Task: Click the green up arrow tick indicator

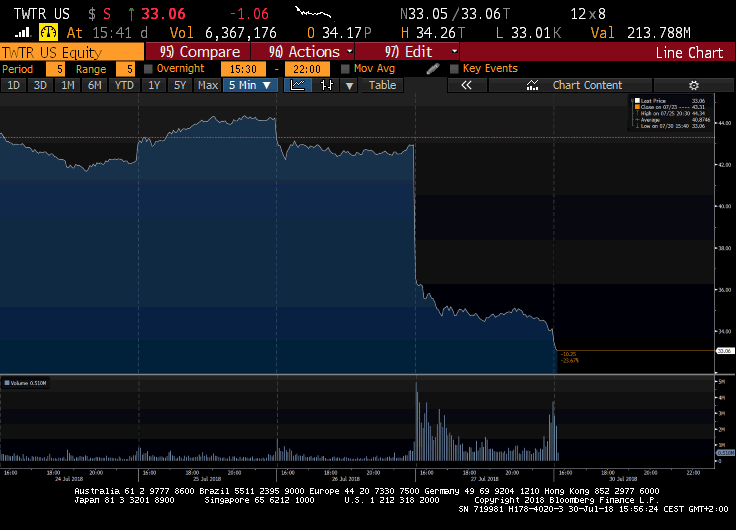Action: click(x=131, y=14)
